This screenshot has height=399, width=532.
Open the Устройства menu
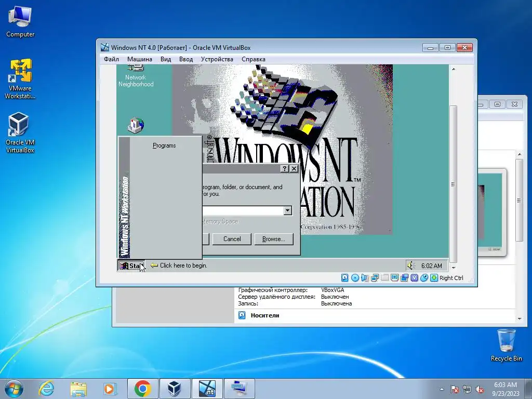tap(217, 59)
